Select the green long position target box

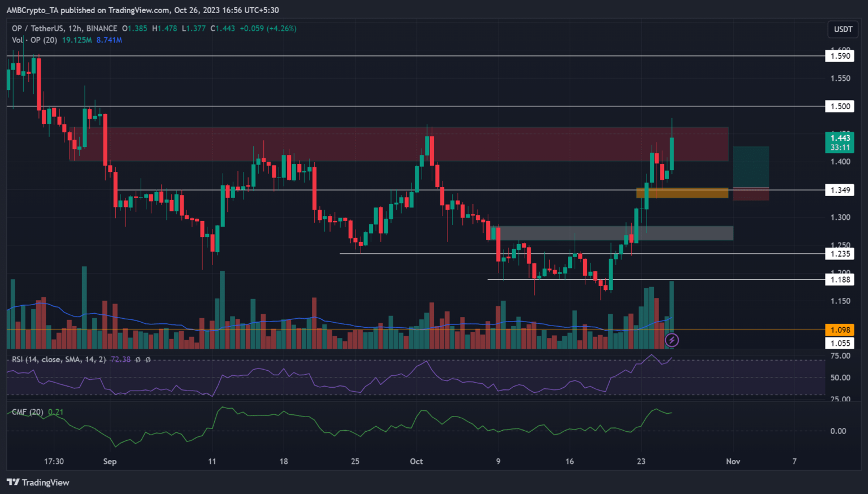pos(750,166)
